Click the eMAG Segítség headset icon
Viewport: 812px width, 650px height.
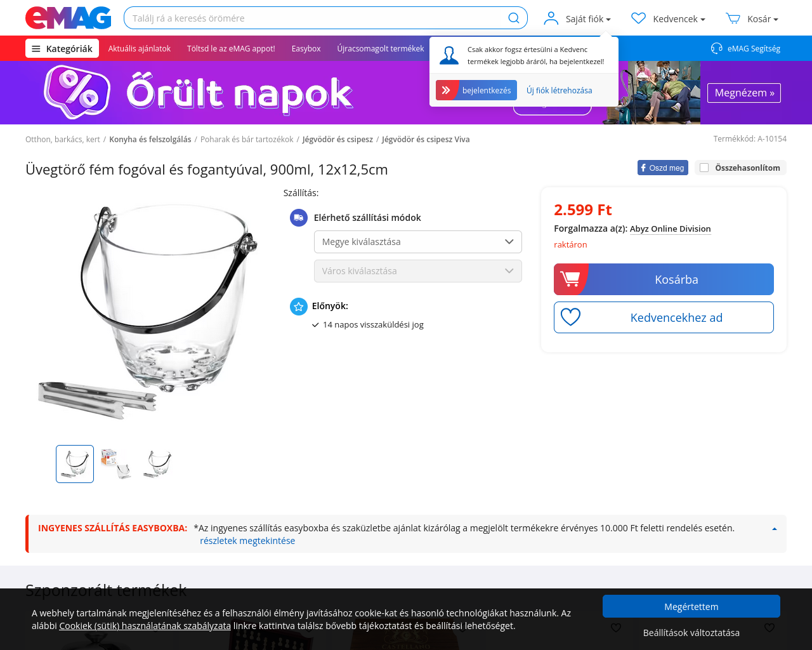pos(717,48)
